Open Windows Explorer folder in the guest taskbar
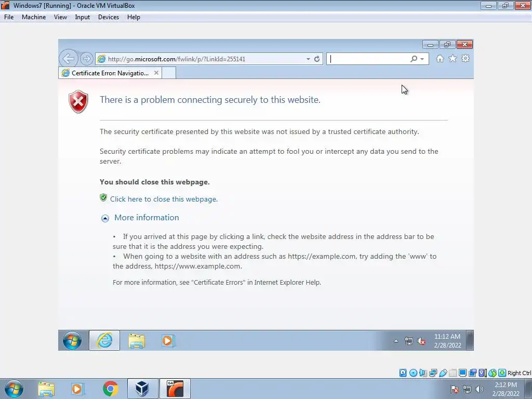Image resolution: width=532 pixels, height=399 pixels. point(137,341)
